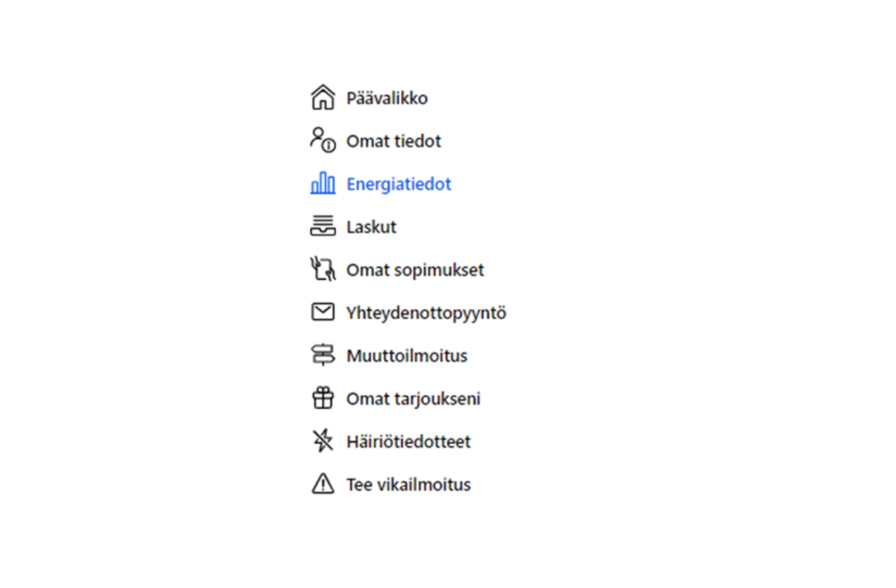Screen dimensions: 896x588
Task: Select the highlighted Energiatiedot menu item
Action: [399, 184]
